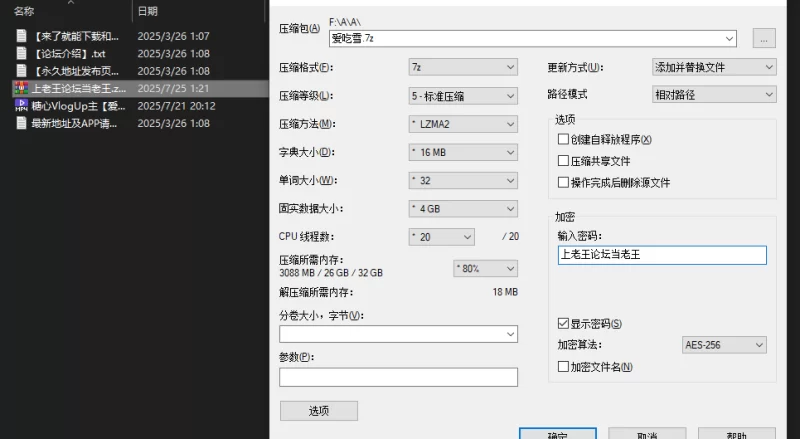Open the 加密算法 AES-256 dropdown
This screenshot has width=800, height=439.
[x=724, y=345]
